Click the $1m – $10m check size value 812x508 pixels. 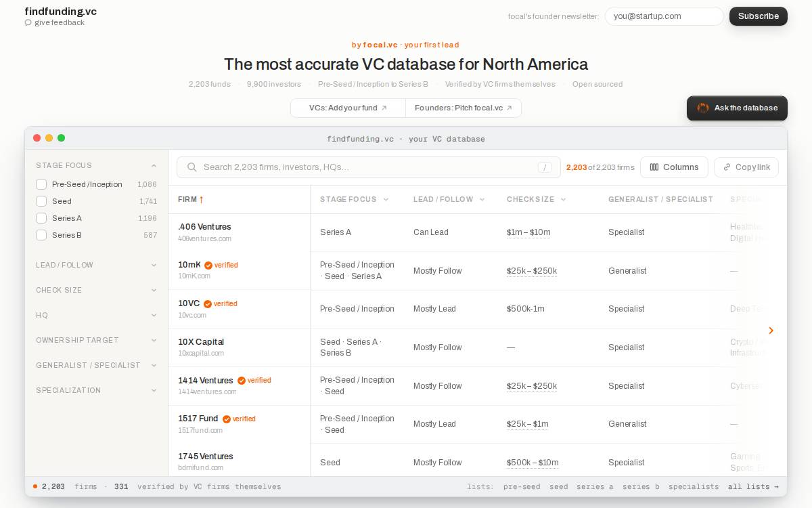tap(528, 232)
